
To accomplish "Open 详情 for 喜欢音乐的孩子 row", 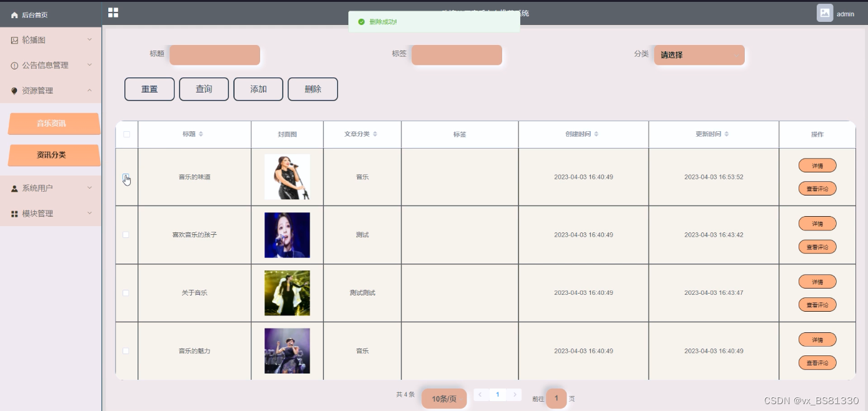I will [817, 224].
